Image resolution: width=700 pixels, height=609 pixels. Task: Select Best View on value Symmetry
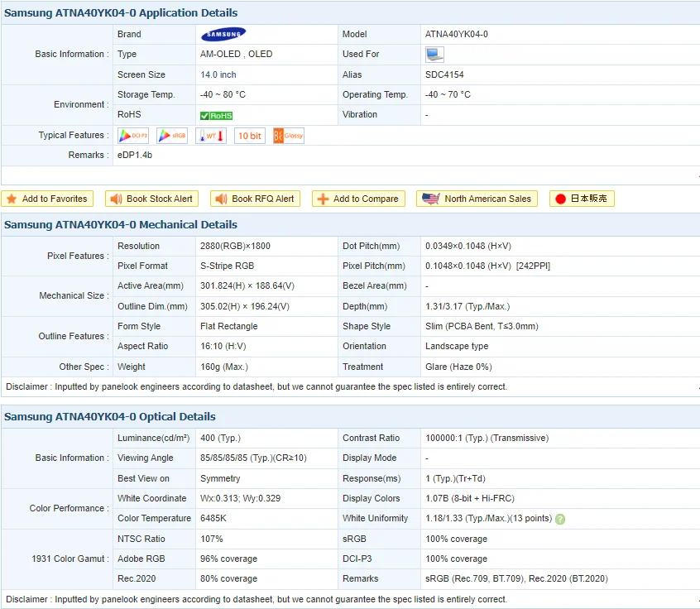(x=220, y=478)
